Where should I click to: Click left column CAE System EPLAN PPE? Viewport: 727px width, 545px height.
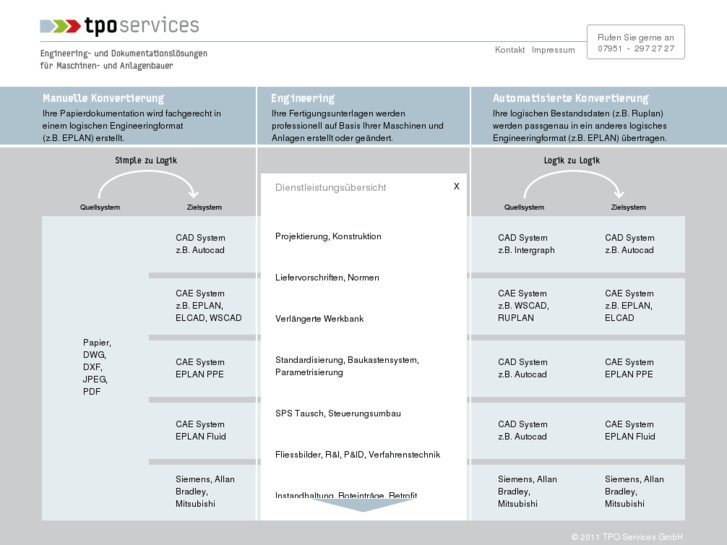click(200, 368)
